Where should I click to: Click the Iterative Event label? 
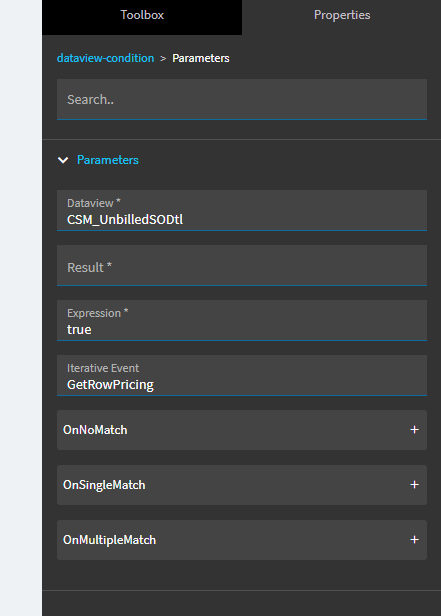click(103, 368)
